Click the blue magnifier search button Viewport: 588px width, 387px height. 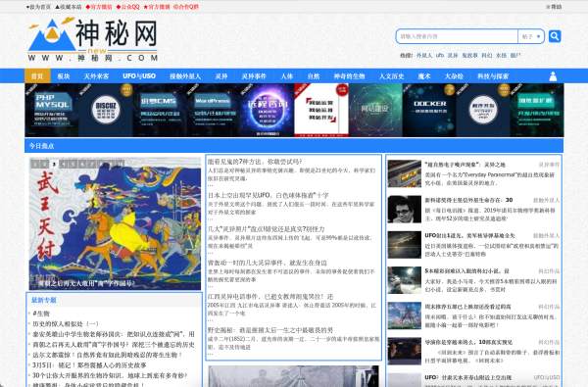(x=555, y=36)
